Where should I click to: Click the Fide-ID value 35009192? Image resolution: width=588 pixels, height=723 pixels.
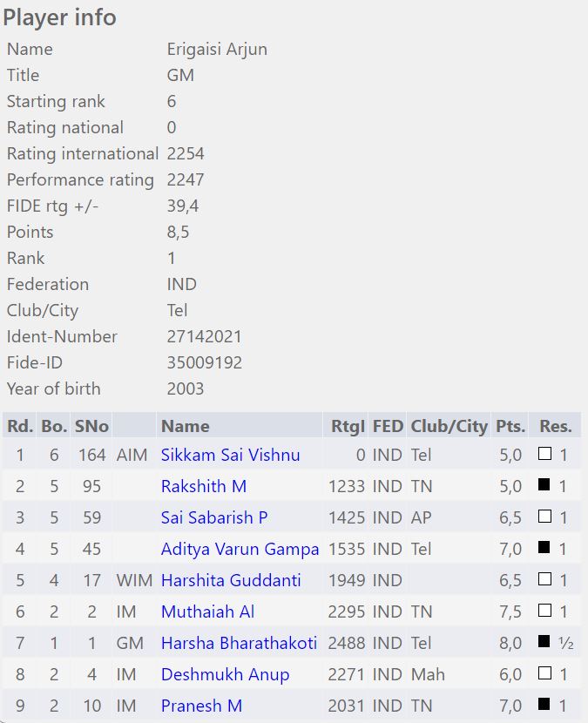pos(204,362)
